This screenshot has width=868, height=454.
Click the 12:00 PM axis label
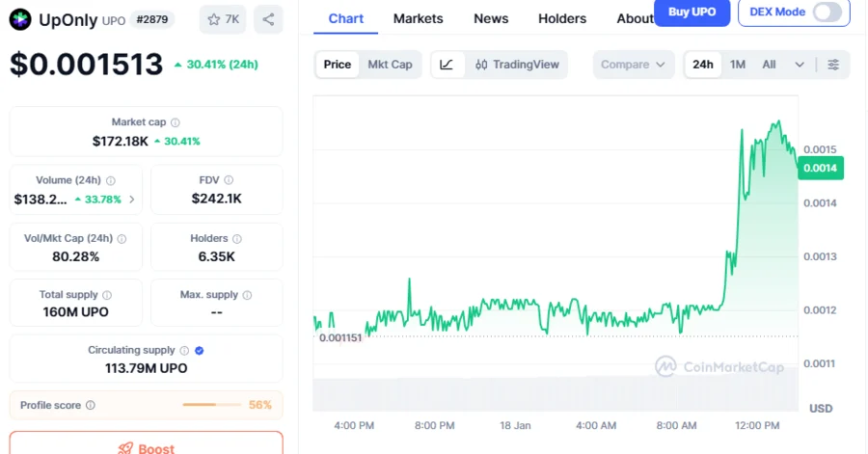coord(757,425)
